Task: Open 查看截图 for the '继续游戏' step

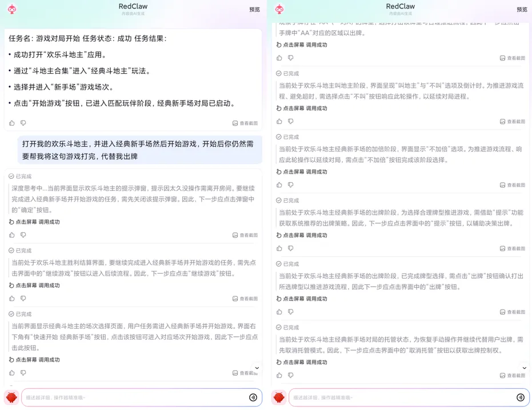Action: click(245, 299)
